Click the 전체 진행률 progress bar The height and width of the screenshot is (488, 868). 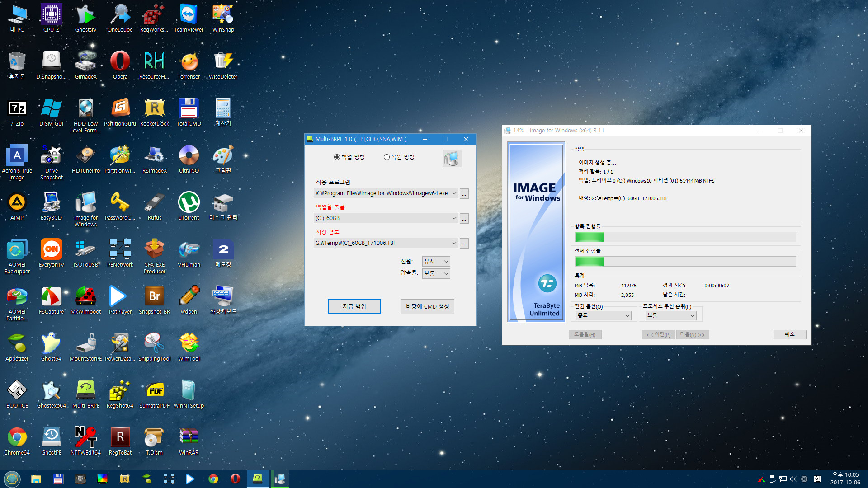coord(685,262)
